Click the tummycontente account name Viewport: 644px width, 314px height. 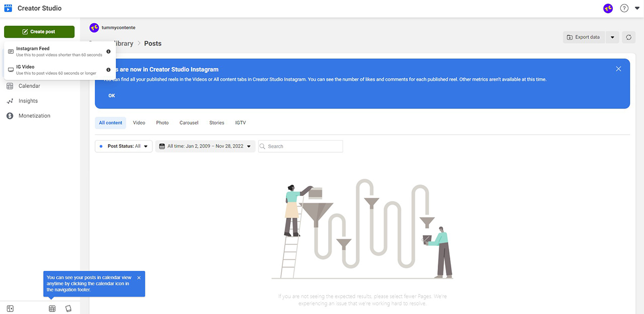[x=118, y=28]
